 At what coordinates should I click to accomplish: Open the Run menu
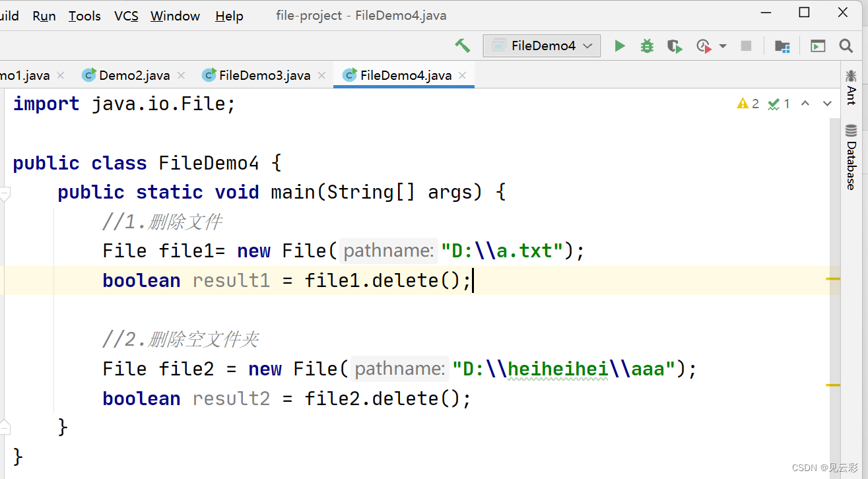coord(44,16)
